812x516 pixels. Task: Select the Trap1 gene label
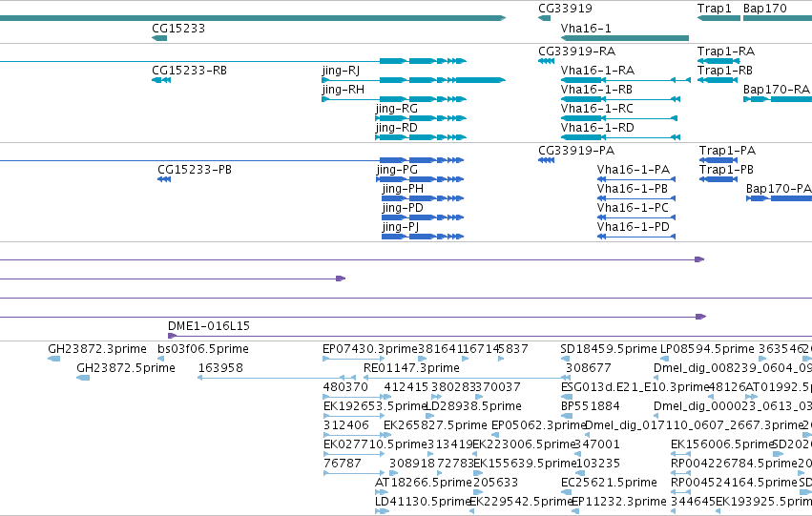[x=714, y=9]
